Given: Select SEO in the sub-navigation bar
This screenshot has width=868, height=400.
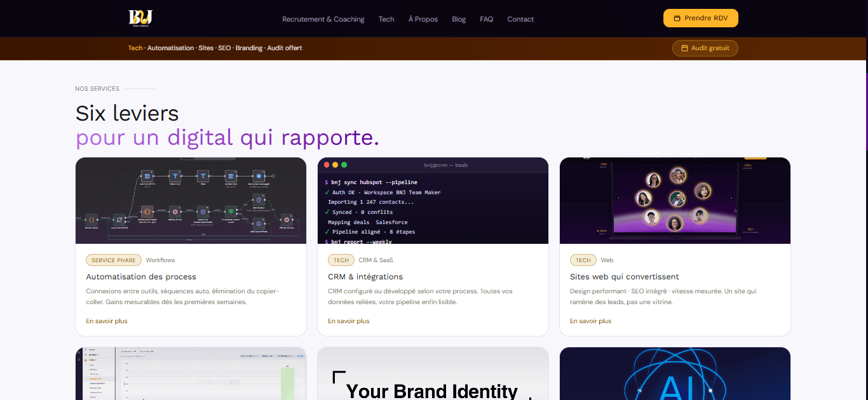Looking at the screenshot, I should (x=224, y=48).
